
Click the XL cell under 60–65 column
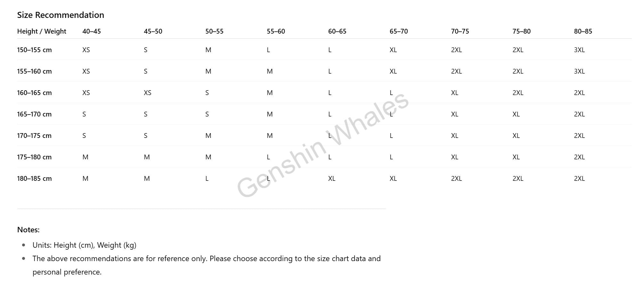[x=332, y=179]
